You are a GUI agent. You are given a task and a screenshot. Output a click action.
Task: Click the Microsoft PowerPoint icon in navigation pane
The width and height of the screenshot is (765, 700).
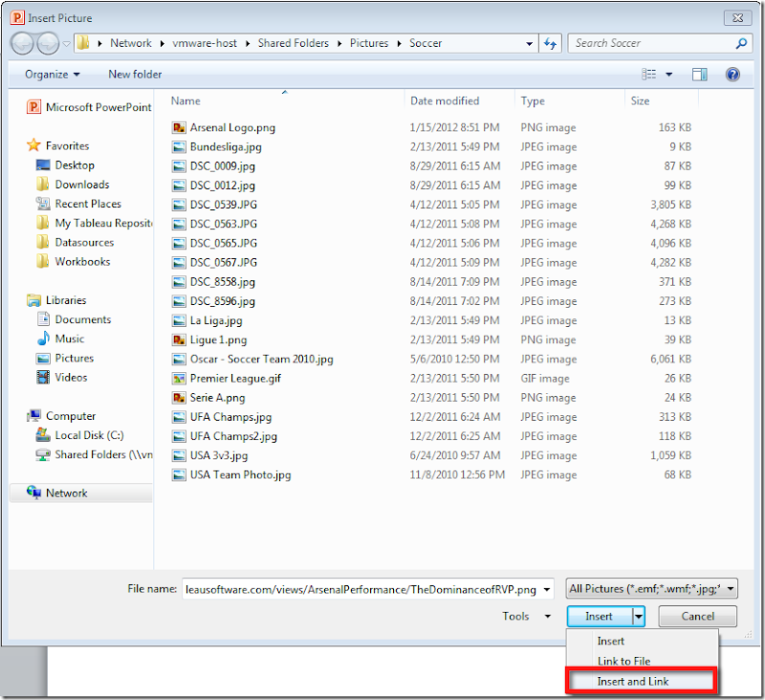click(33, 107)
